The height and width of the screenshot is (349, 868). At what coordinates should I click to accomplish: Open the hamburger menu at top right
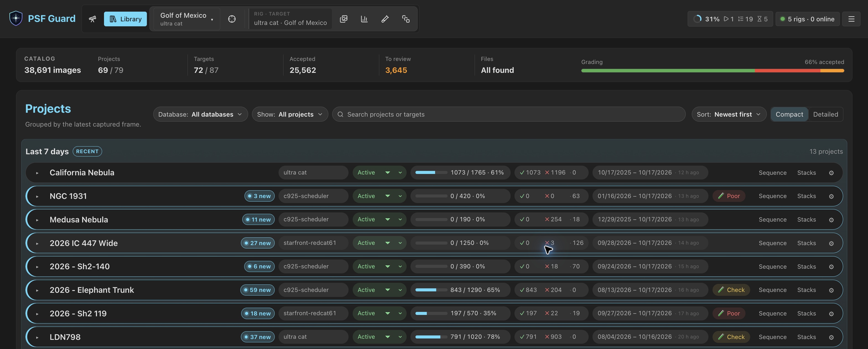pos(851,19)
